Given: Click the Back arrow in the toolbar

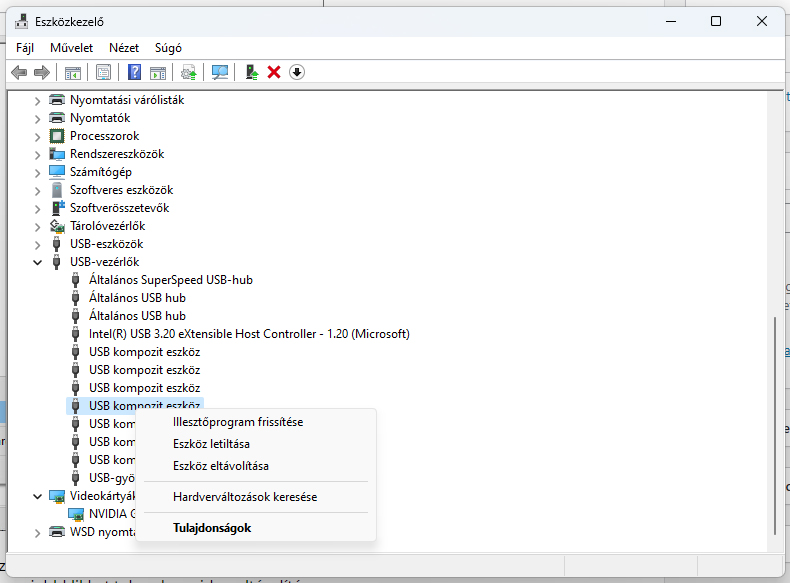Looking at the screenshot, I should [x=19, y=72].
